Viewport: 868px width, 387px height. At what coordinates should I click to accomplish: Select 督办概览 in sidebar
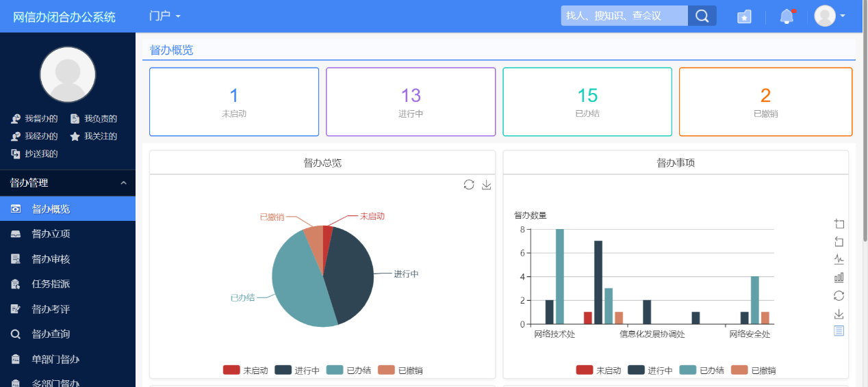pyautogui.click(x=68, y=209)
